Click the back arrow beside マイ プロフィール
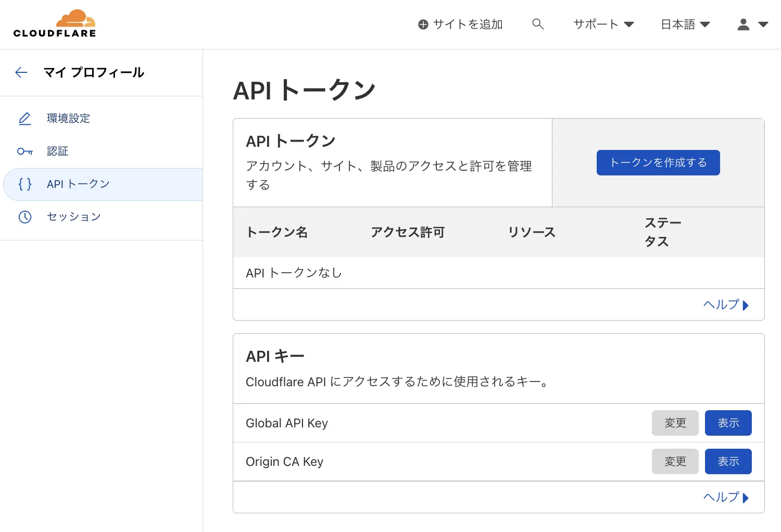The width and height of the screenshot is (781, 532). click(x=21, y=72)
